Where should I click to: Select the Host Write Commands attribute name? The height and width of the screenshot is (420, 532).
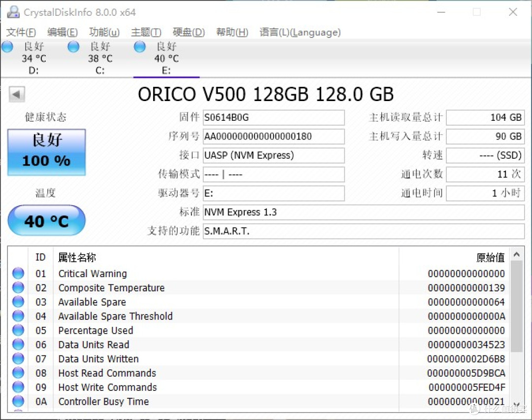point(107,387)
